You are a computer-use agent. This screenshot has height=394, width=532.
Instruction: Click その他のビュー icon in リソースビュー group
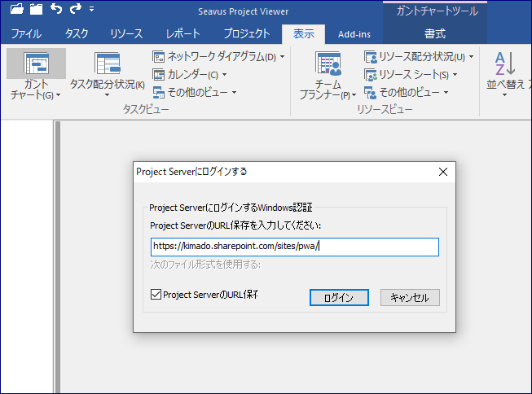(x=371, y=92)
